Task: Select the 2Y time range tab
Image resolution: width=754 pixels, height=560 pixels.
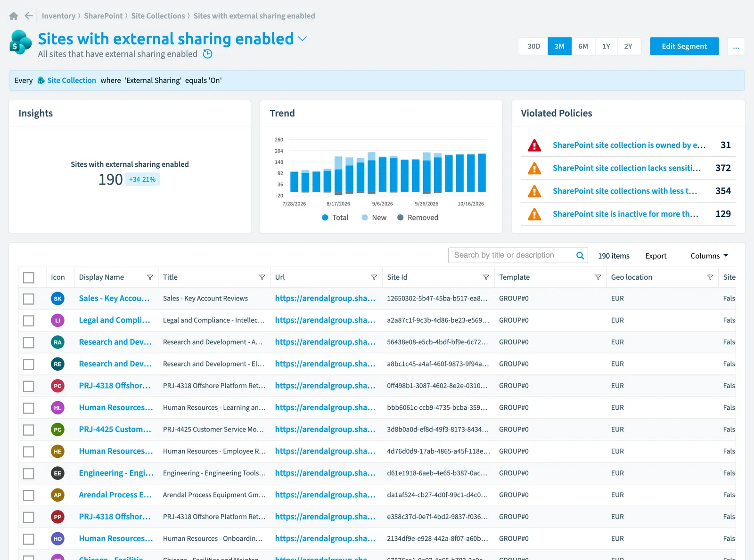Action: click(x=628, y=46)
